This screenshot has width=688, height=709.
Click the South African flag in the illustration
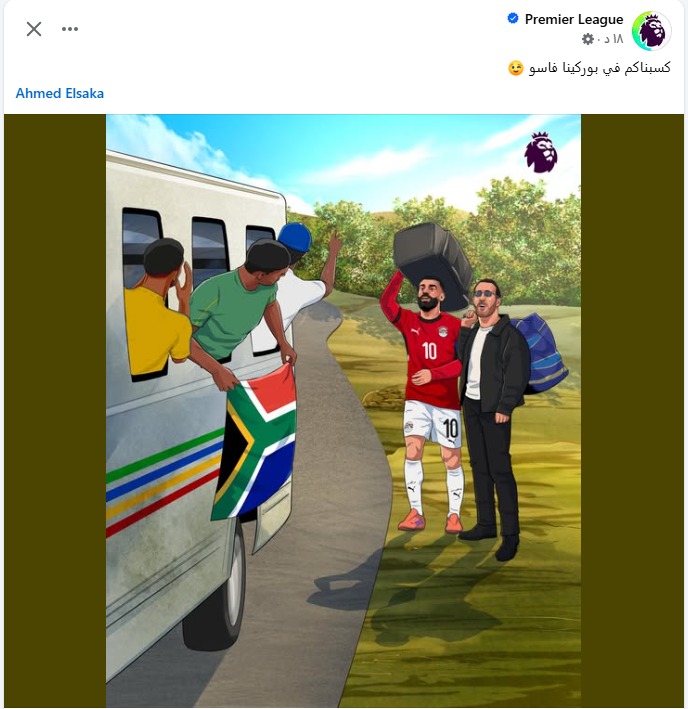click(254, 442)
